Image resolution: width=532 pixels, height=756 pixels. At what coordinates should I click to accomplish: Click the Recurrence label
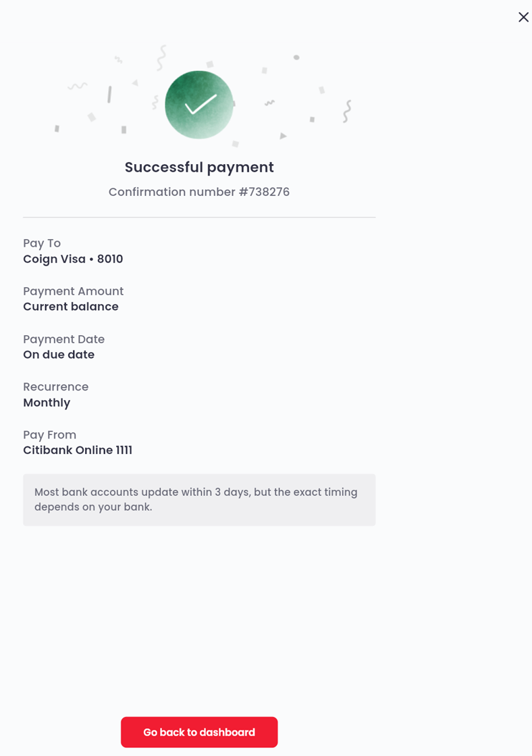pyautogui.click(x=56, y=386)
